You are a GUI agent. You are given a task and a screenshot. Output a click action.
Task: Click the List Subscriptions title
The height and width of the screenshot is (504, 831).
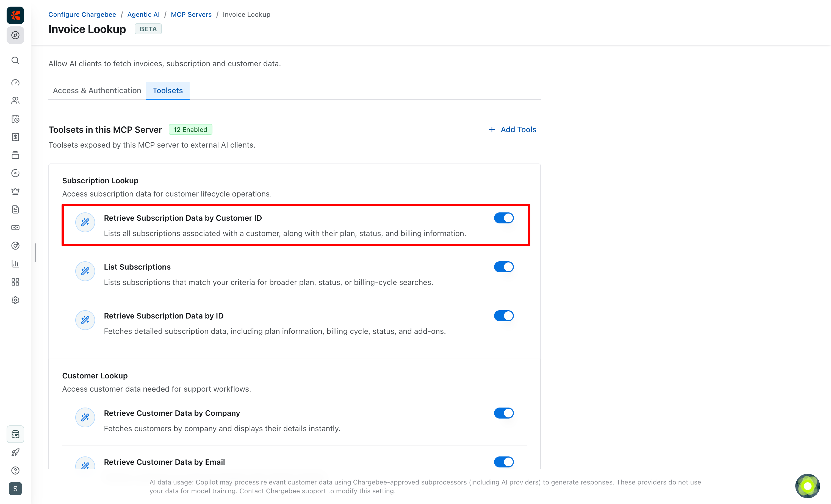click(137, 267)
